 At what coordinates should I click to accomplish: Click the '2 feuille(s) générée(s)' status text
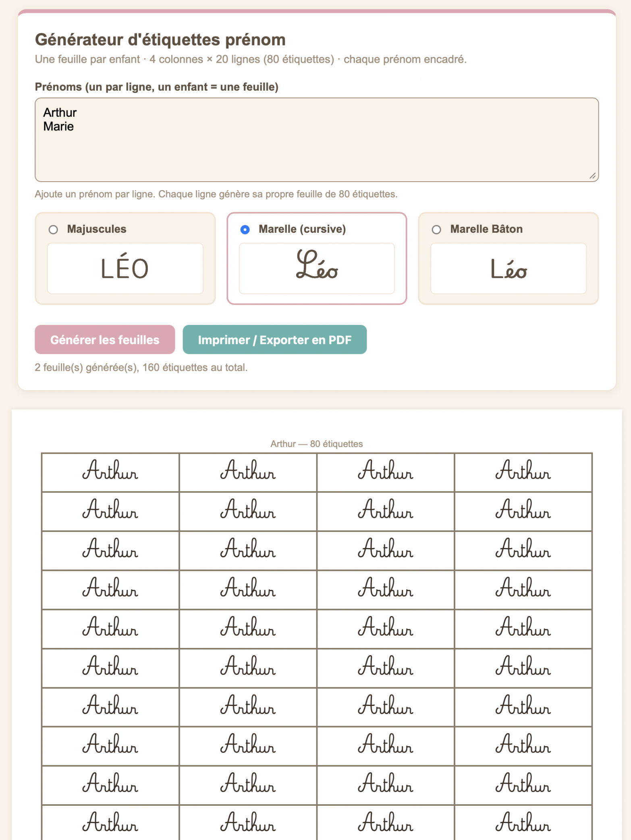pyautogui.click(x=141, y=367)
